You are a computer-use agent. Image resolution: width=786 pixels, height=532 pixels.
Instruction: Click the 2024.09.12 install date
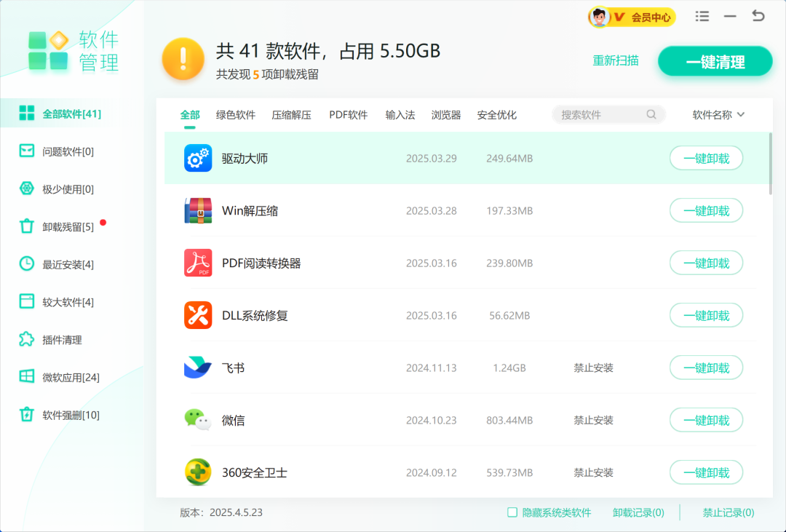tap(431, 473)
